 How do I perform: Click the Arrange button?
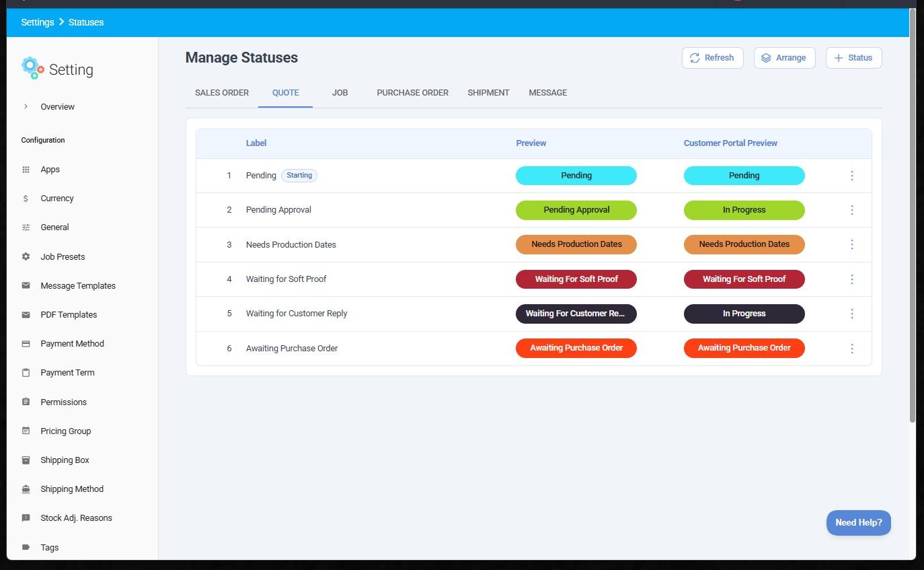pos(784,58)
